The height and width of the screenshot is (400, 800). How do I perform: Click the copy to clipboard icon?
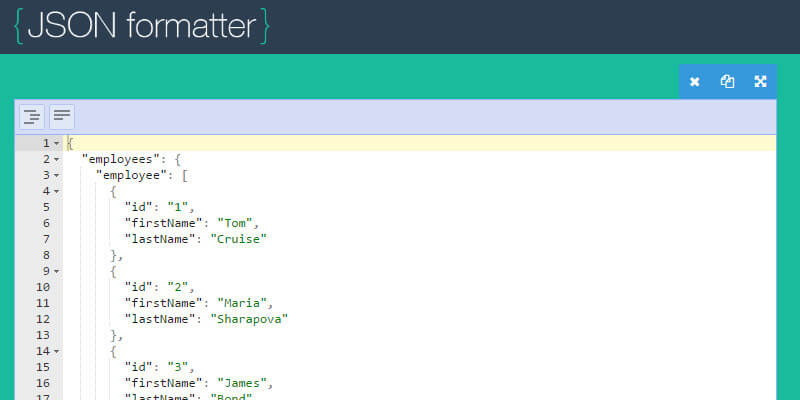pyautogui.click(x=728, y=82)
